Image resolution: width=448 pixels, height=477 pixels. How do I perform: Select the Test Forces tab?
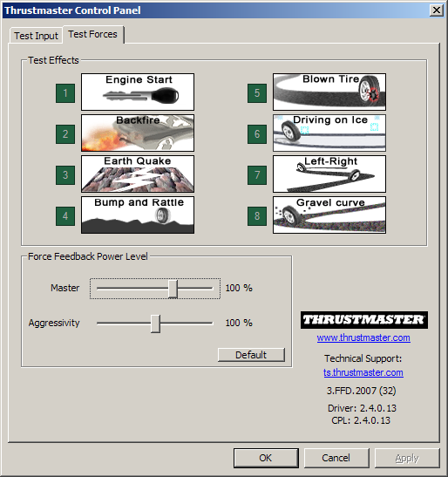coord(92,34)
